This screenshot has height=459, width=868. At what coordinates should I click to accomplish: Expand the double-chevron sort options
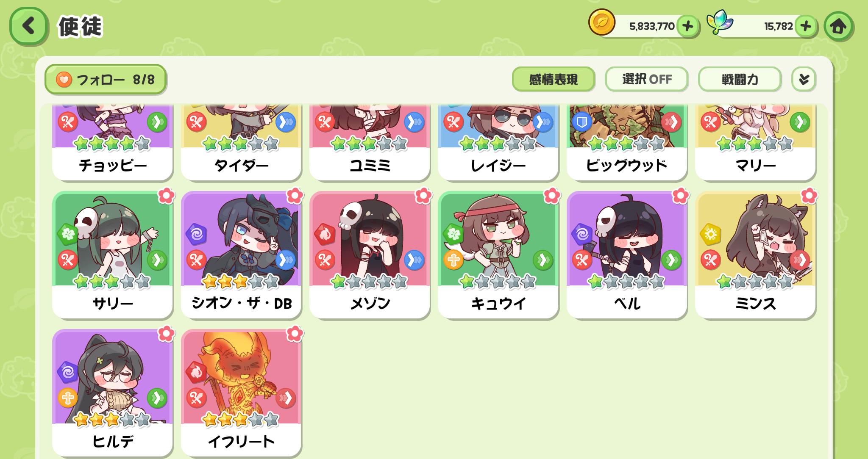(x=804, y=79)
